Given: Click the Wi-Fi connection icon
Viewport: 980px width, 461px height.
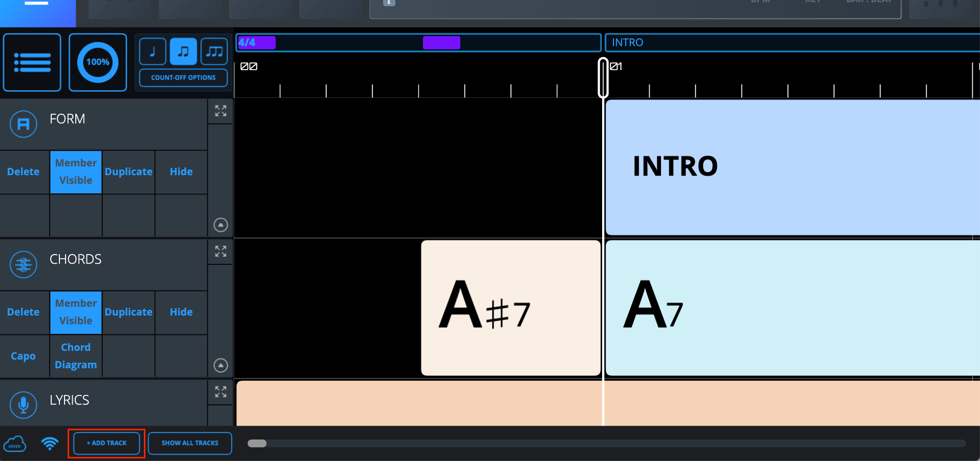Looking at the screenshot, I should click(x=50, y=443).
